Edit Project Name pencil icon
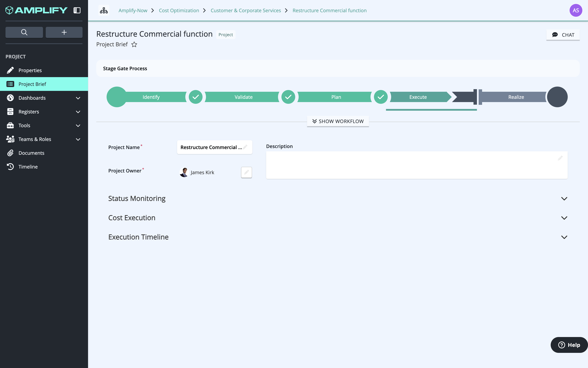The image size is (588, 368). [x=245, y=147]
